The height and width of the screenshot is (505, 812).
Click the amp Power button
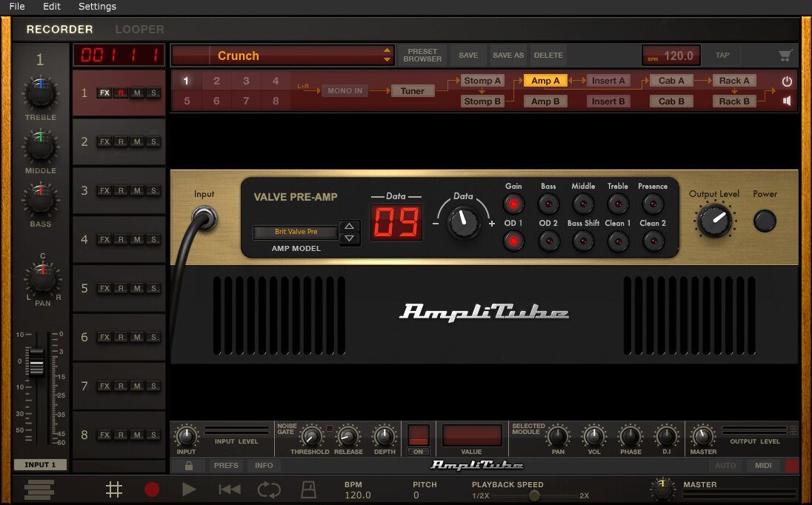[765, 221]
